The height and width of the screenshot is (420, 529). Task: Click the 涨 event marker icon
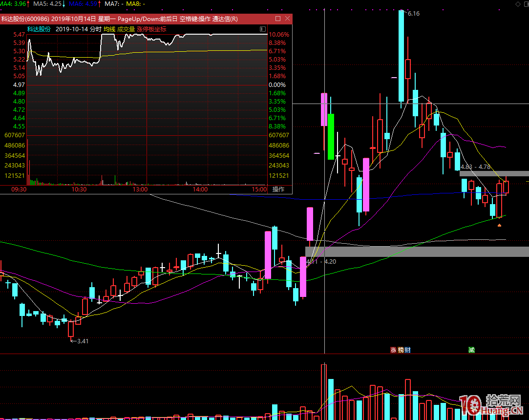tap(393, 350)
